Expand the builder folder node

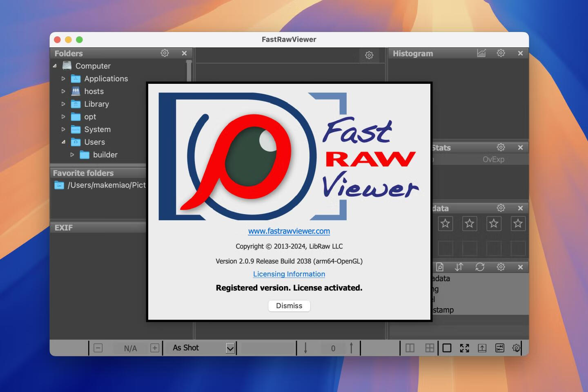pyautogui.click(x=72, y=155)
